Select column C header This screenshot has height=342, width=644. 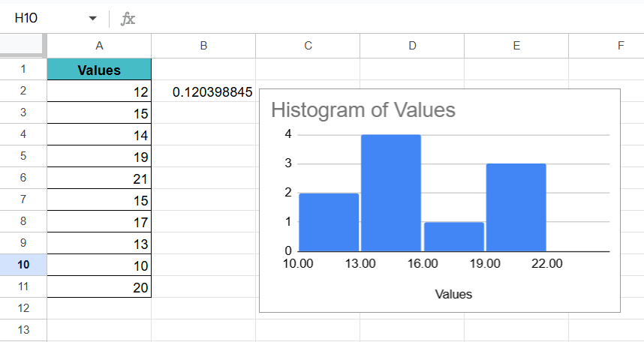click(x=308, y=46)
